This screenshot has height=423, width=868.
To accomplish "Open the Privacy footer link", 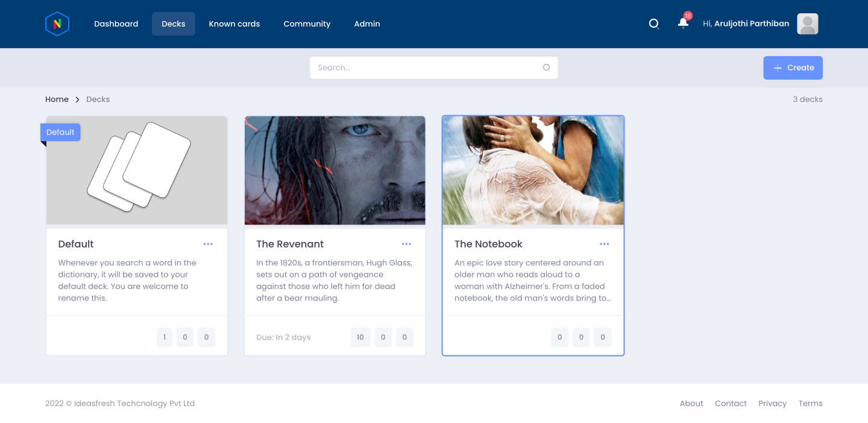I will [772, 403].
